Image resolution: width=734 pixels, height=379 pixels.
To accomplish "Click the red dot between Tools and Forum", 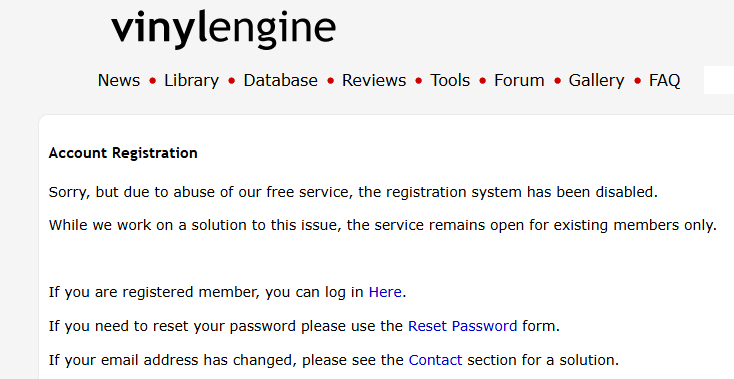I will click(482, 81).
